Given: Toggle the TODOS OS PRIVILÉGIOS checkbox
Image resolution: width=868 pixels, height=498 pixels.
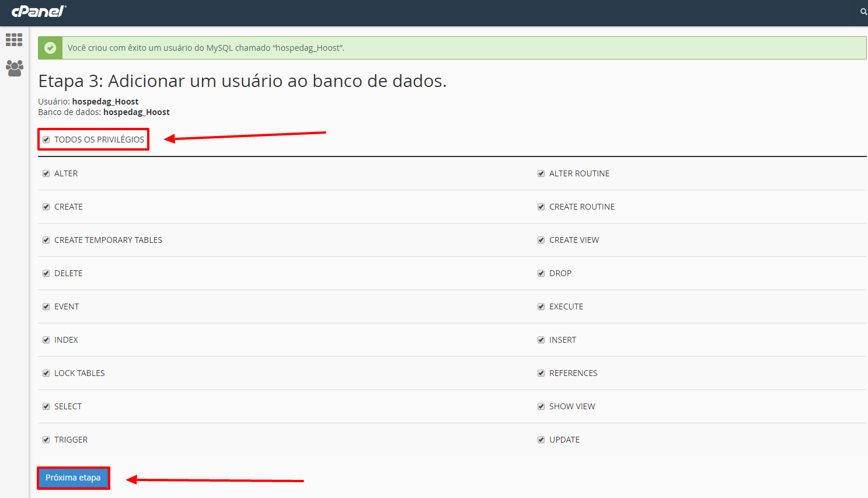Looking at the screenshot, I should [46, 140].
